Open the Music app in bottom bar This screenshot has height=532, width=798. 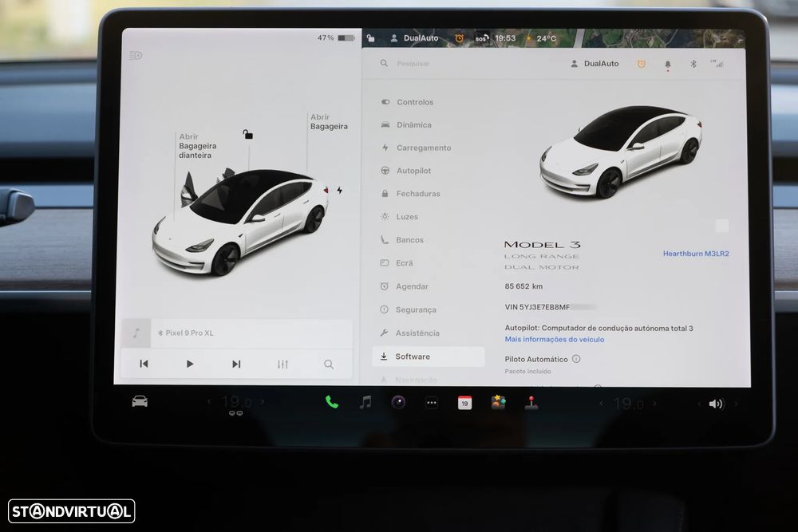pos(365,402)
